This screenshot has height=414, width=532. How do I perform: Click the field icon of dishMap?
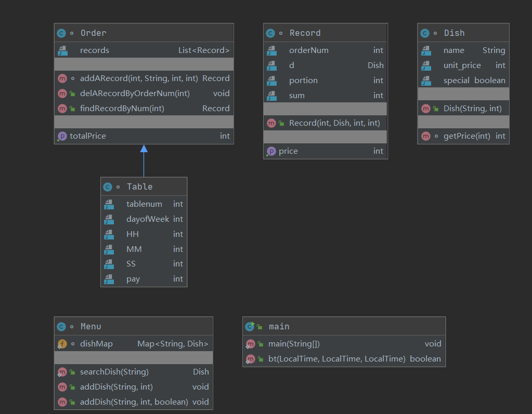pos(62,344)
